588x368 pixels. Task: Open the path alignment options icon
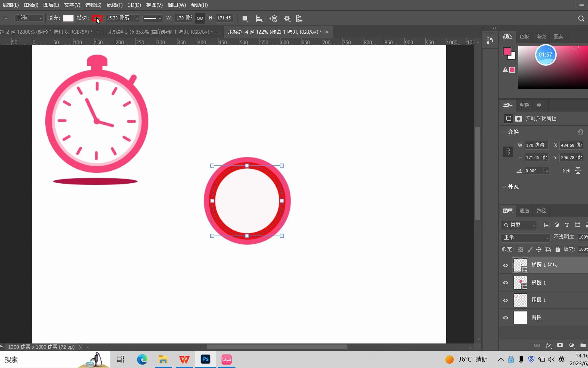pyautogui.click(x=259, y=18)
